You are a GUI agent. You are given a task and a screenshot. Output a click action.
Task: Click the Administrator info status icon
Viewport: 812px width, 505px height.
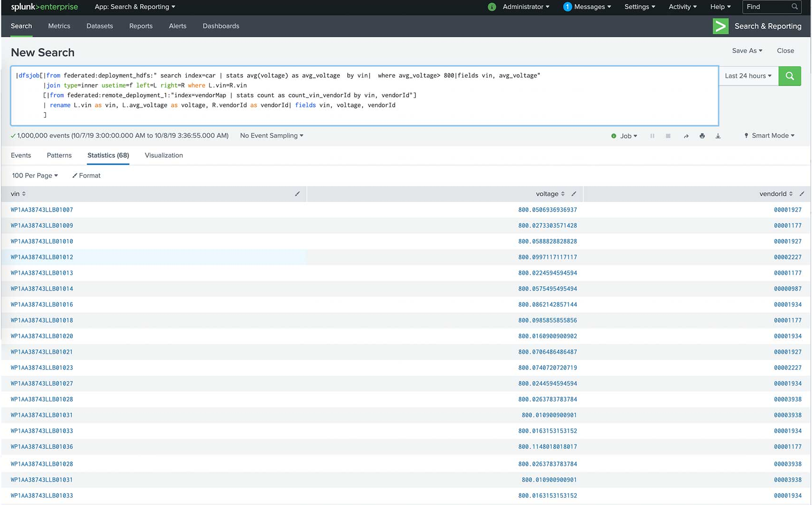pyautogui.click(x=492, y=7)
